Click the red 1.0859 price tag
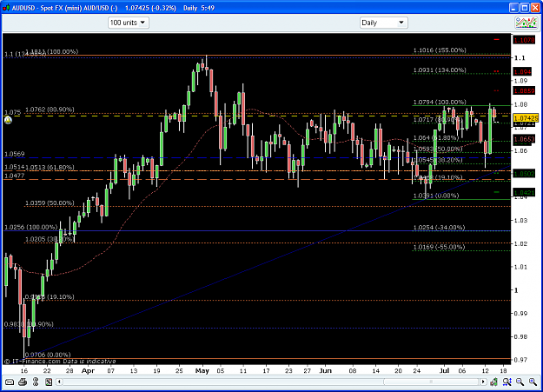The height and width of the screenshot is (392, 543). pos(524,90)
